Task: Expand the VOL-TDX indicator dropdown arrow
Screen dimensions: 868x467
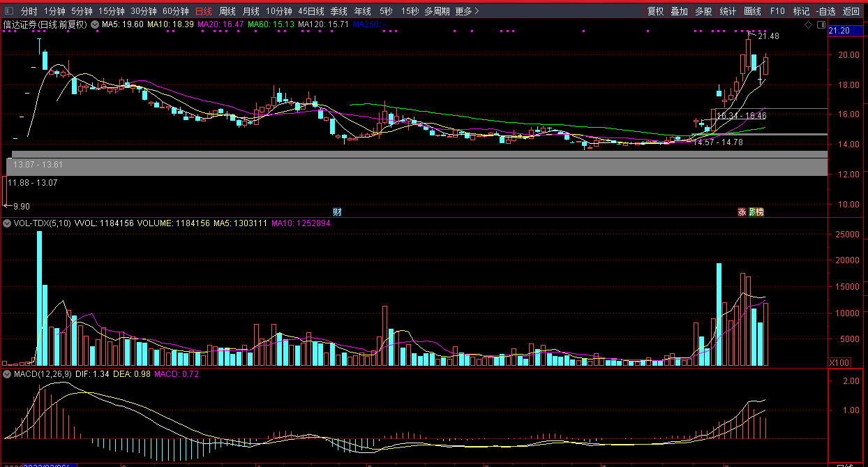Action: point(7,224)
